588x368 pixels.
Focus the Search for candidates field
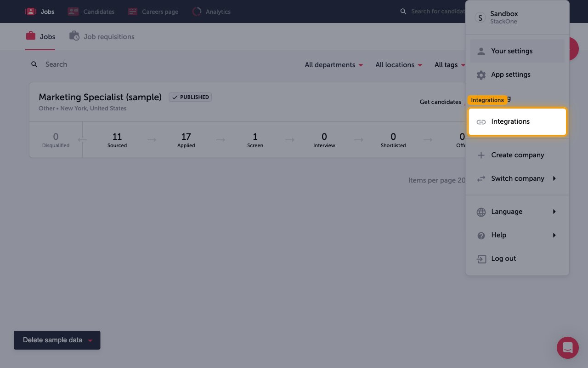(438, 11)
